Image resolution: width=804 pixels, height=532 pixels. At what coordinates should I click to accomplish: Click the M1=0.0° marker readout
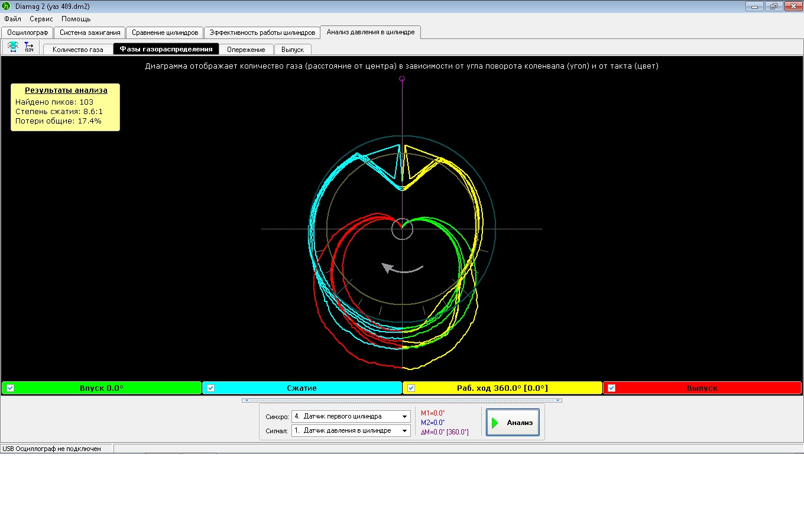[x=433, y=413]
